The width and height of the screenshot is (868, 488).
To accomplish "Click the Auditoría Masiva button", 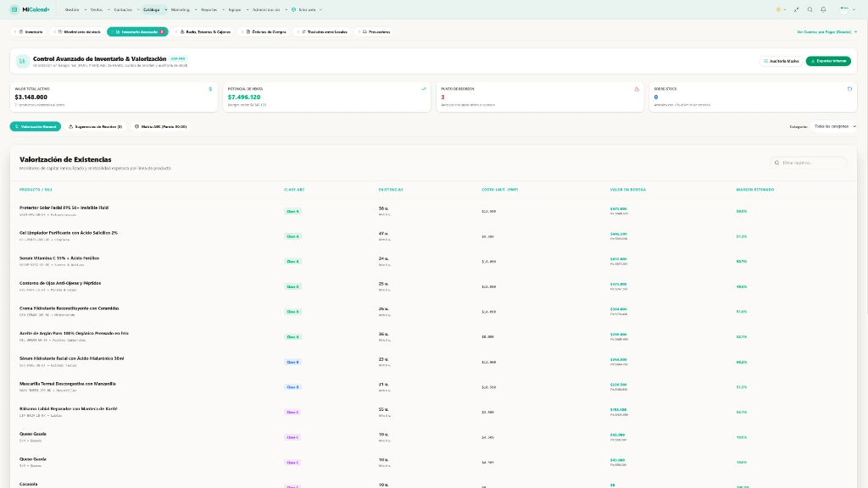I will (x=781, y=61).
